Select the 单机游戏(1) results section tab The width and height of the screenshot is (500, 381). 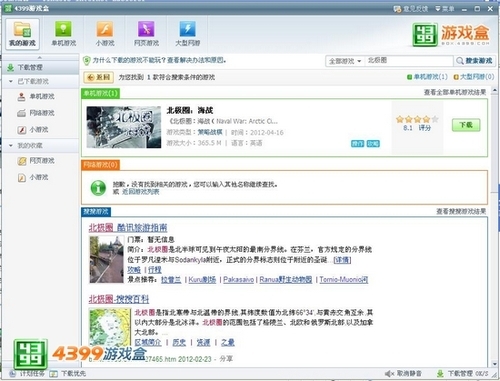100,93
